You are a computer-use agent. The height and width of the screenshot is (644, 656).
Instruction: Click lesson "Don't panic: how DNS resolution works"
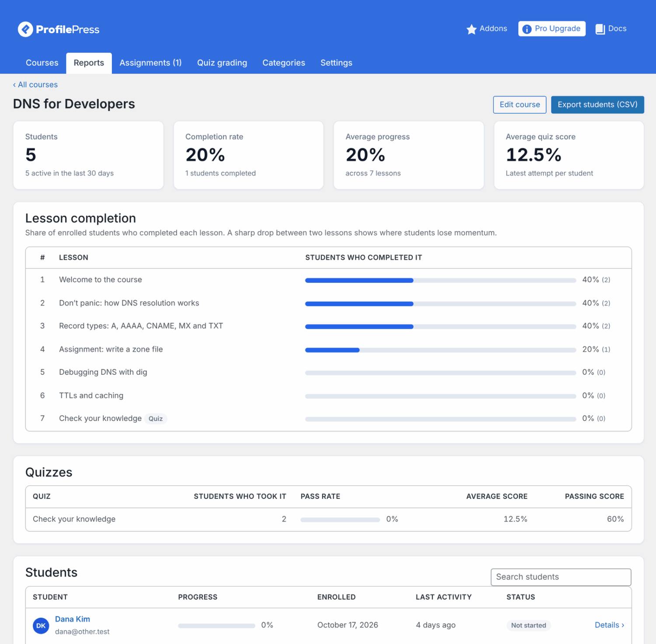click(129, 303)
